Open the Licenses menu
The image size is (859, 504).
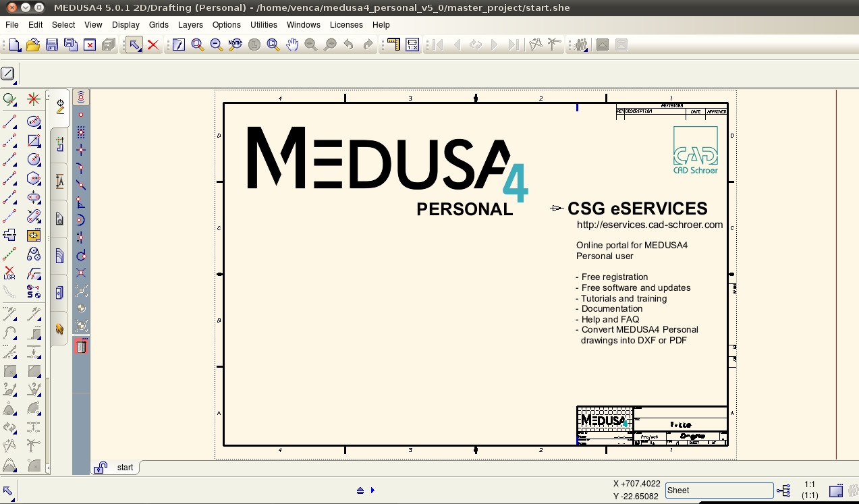[346, 25]
